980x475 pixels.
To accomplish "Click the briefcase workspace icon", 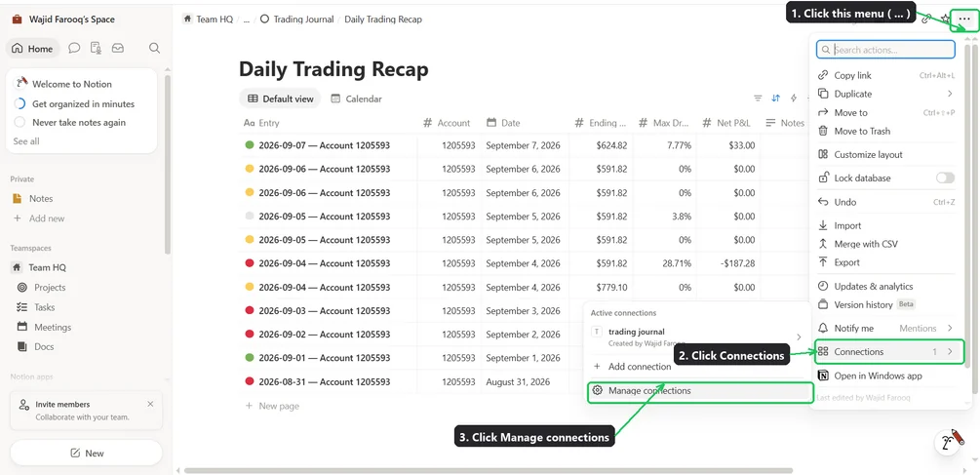I will (x=17, y=20).
